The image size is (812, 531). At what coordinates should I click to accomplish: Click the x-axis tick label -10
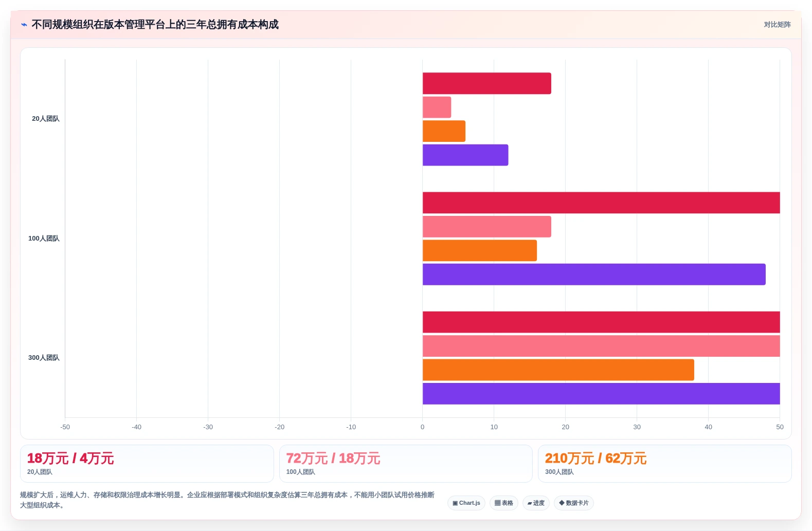(351, 427)
